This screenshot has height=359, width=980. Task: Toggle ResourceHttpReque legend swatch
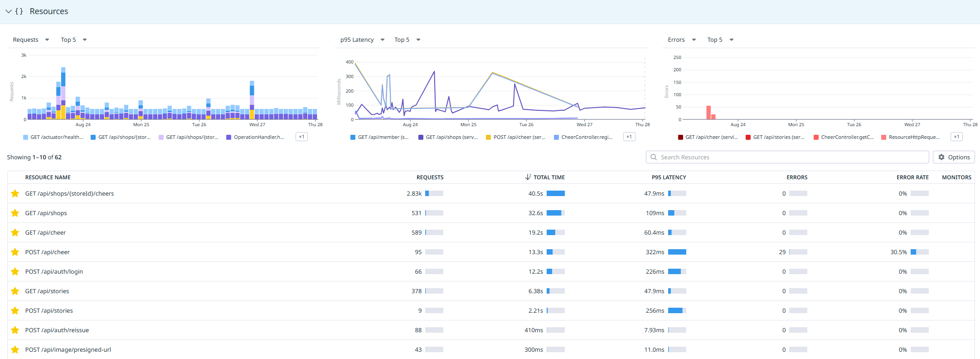coord(884,137)
